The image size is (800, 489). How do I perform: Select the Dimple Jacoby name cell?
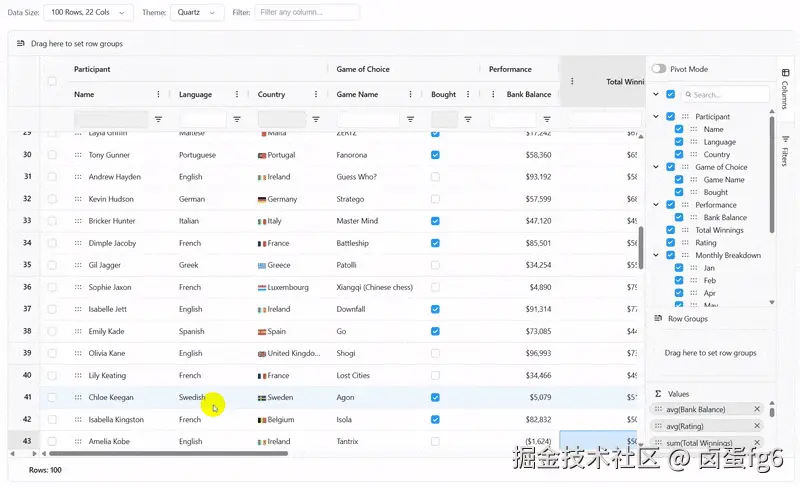(112, 243)
